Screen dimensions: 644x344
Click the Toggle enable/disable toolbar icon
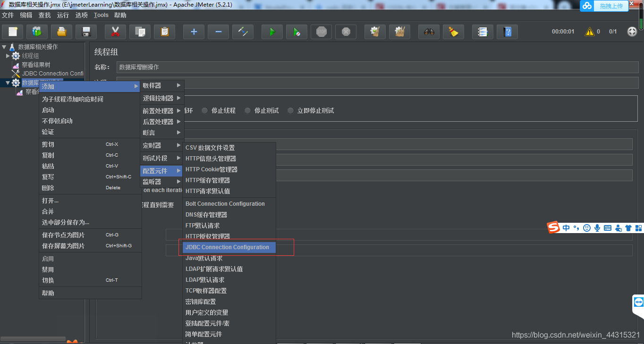pyautogui.click(x=243, y=32)
